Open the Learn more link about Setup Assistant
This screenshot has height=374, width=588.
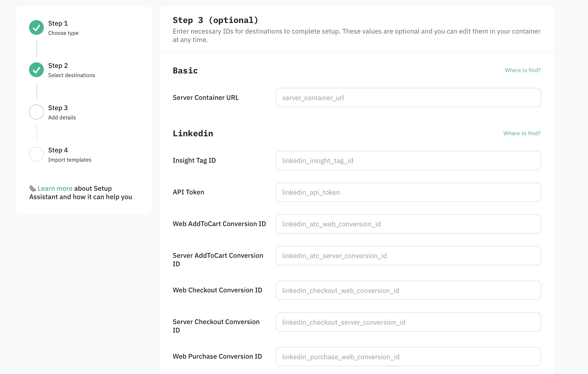pos(55,188)
